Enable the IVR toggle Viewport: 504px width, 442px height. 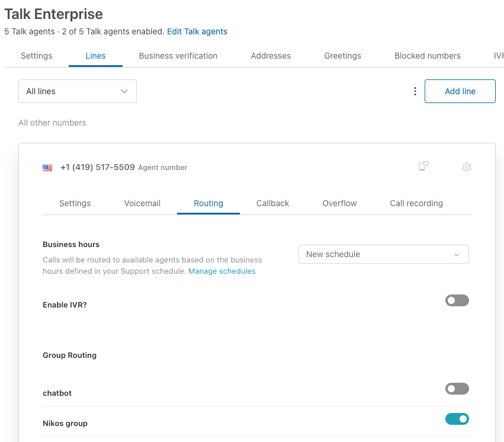457,300
